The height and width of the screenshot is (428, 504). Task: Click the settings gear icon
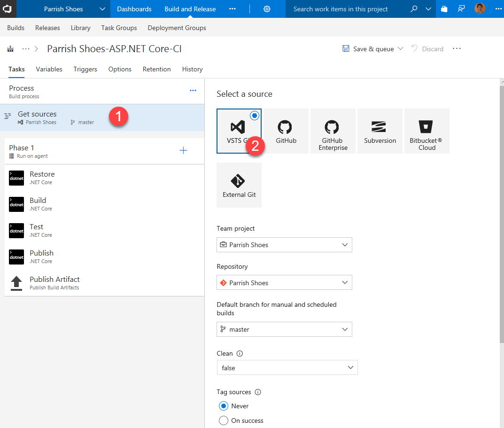coord(267,9)
